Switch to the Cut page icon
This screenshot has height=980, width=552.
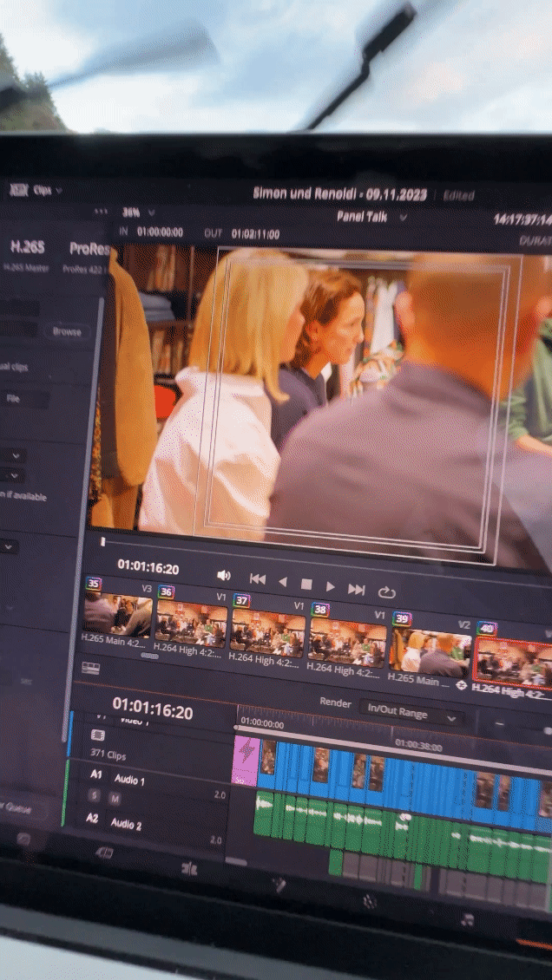click(x=104, y=853)
